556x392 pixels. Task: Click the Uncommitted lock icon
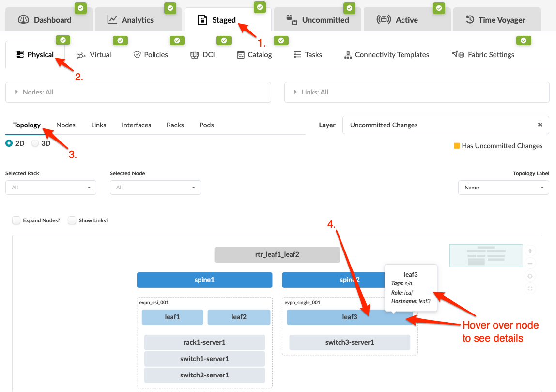point(292,20)
